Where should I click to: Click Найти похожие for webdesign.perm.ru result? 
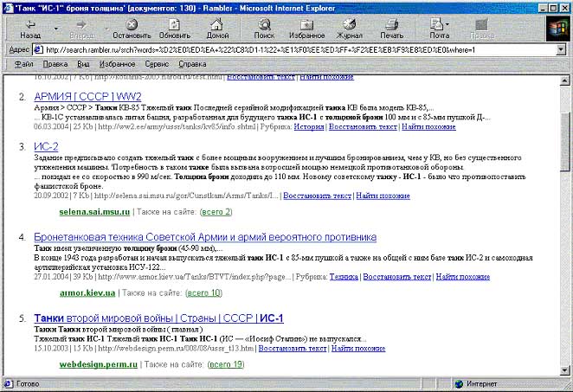pyautogui.click(x=358, y=348)
